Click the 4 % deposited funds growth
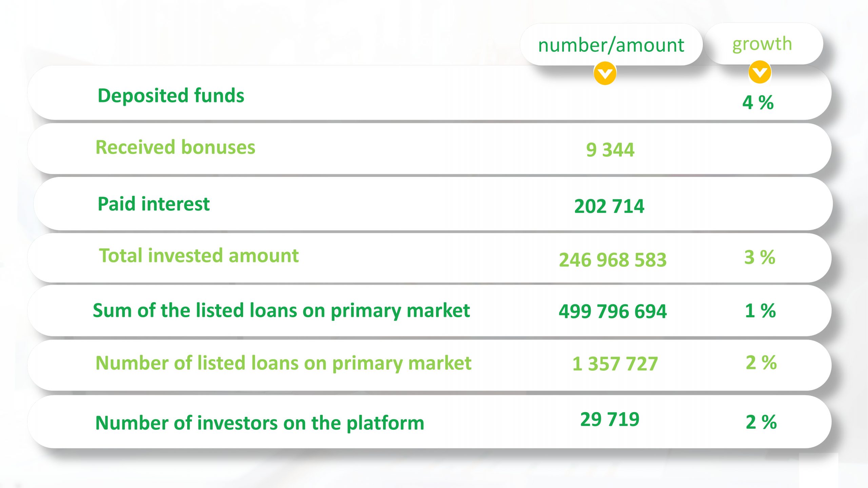This screenshot has height=488, width=868. click(x=758, y=102)
